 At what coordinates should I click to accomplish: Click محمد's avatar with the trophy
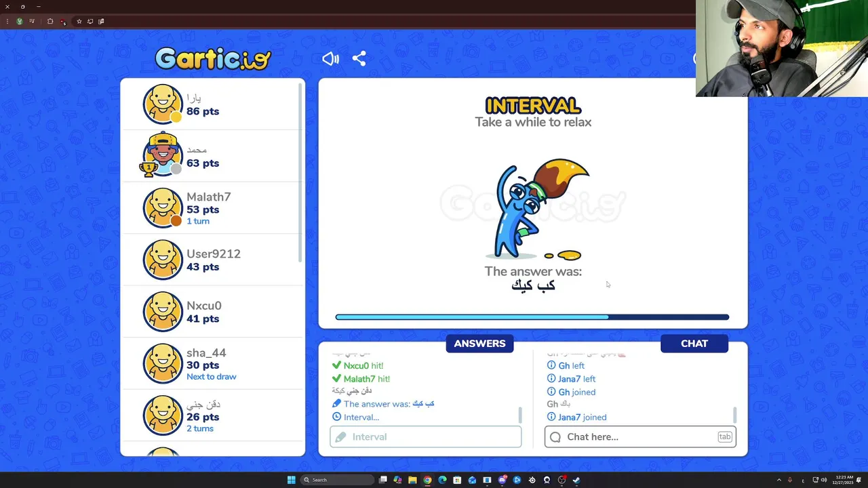coord(161,155)
